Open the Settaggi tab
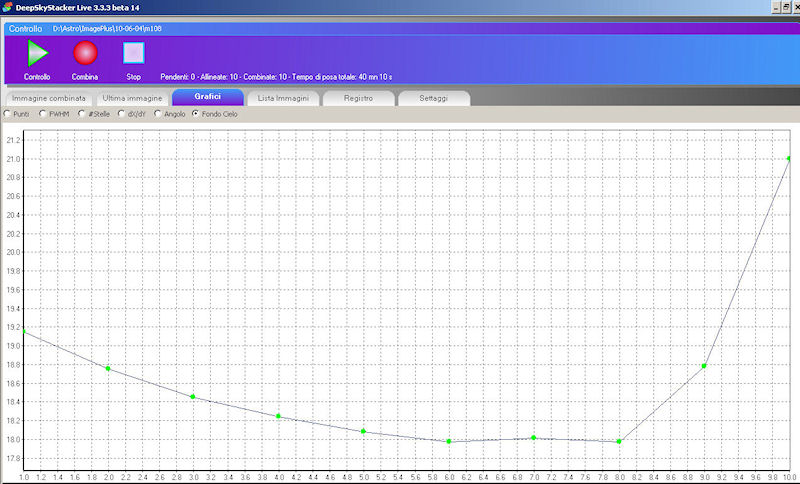 pos(434,98)
